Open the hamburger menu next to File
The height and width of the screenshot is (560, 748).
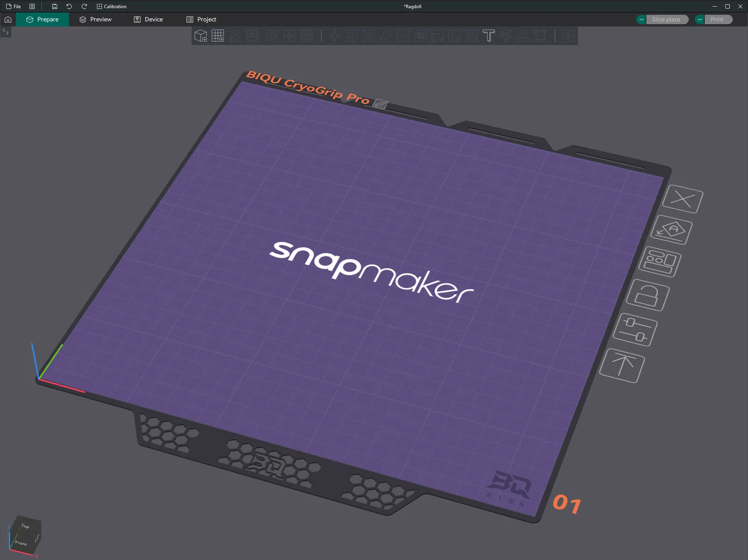point(32,7)
